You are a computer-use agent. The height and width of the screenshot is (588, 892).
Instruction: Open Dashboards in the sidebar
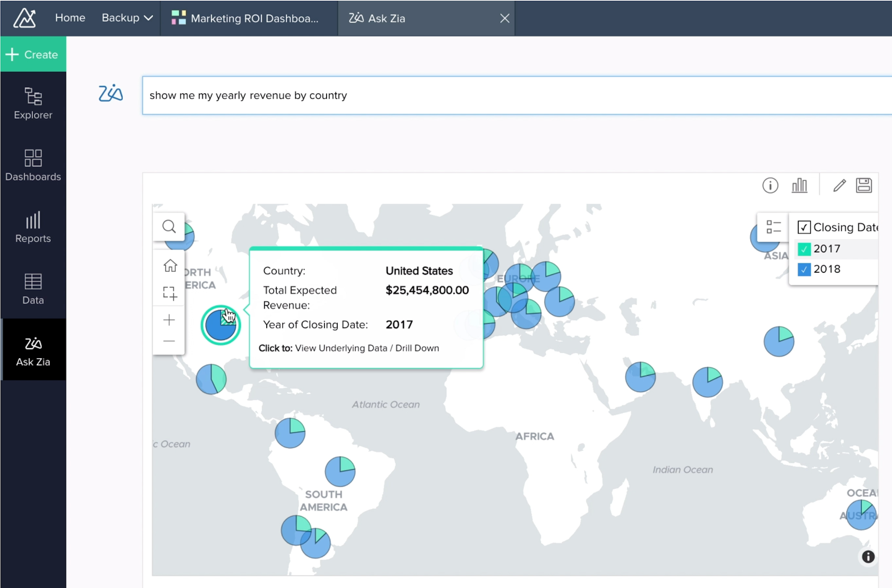(33, 165)
